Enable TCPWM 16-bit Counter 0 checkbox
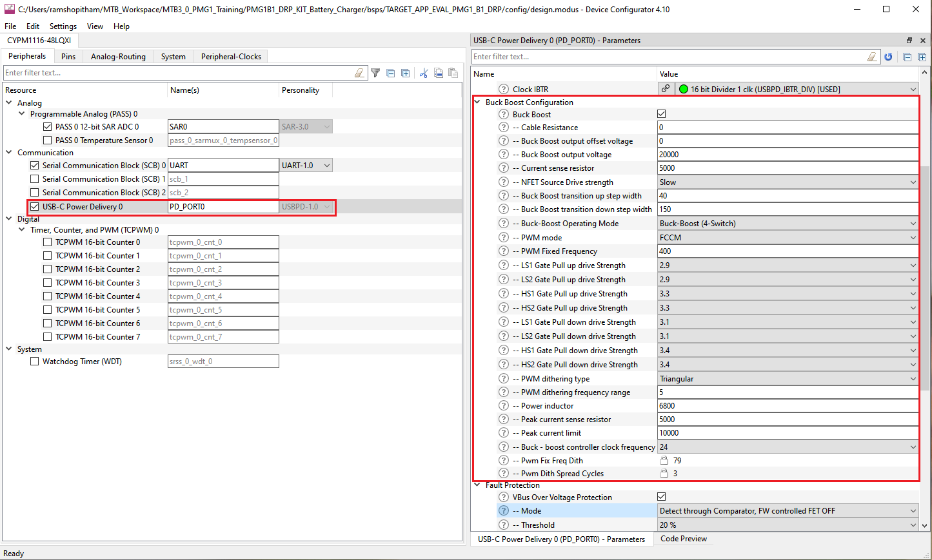Image resolution: width=932 pixels, height=560 pixels. [x=47, y=242]
